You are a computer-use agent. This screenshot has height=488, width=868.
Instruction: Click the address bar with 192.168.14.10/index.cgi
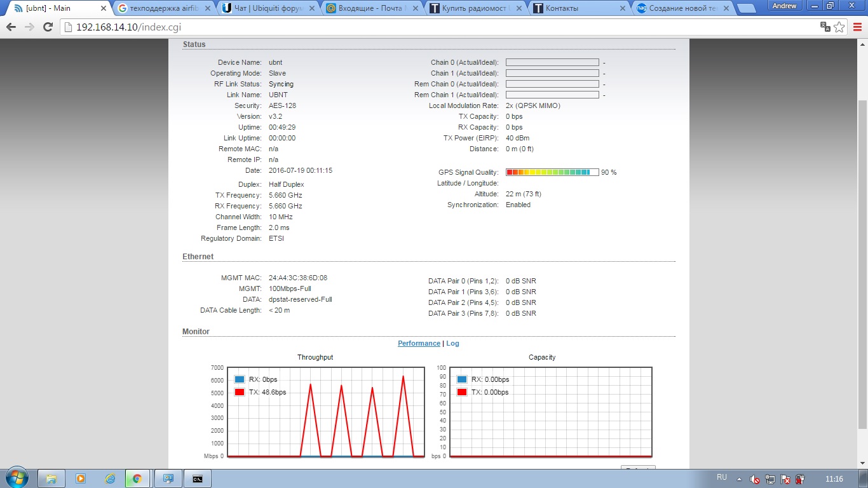(440, 27)
